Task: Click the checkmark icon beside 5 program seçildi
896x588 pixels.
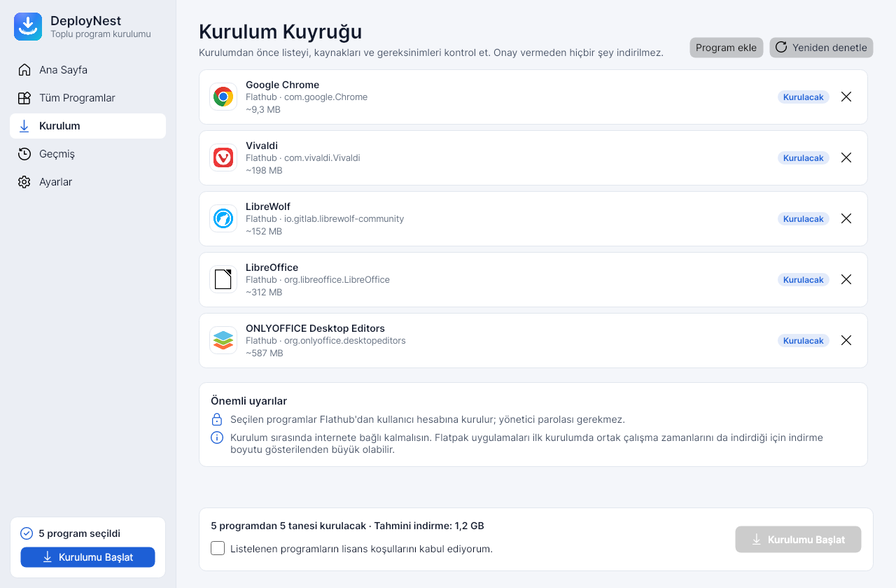Action: tap(27, 533)
